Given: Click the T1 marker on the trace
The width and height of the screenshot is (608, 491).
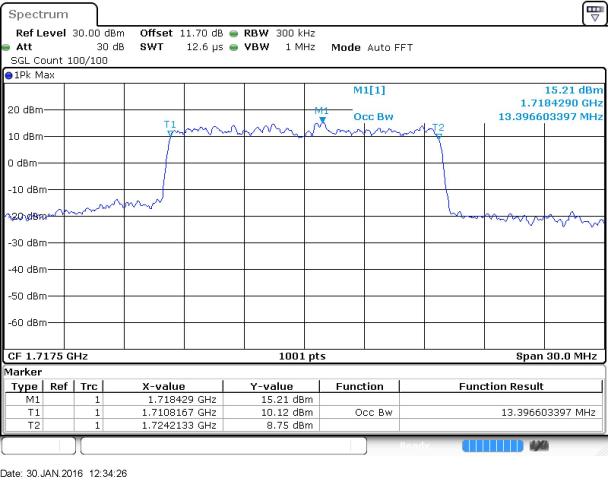Looking at the screenshot, I should click(170, 133).
